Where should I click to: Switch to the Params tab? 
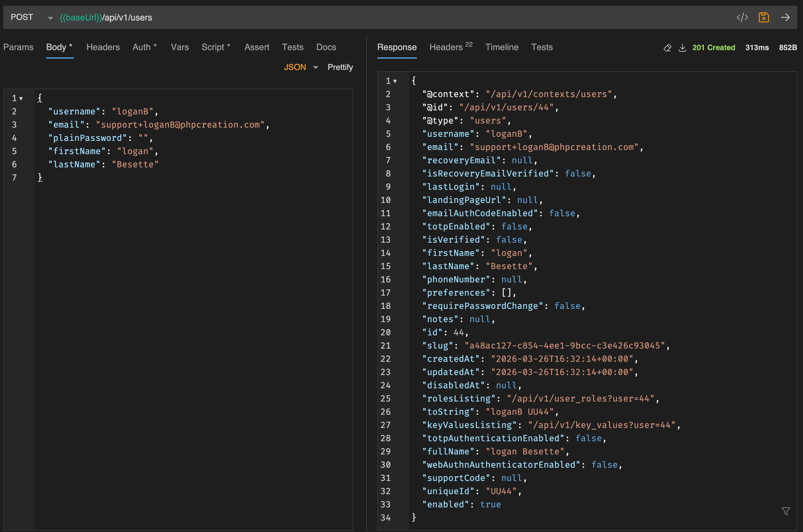click(x=18, y=47)
